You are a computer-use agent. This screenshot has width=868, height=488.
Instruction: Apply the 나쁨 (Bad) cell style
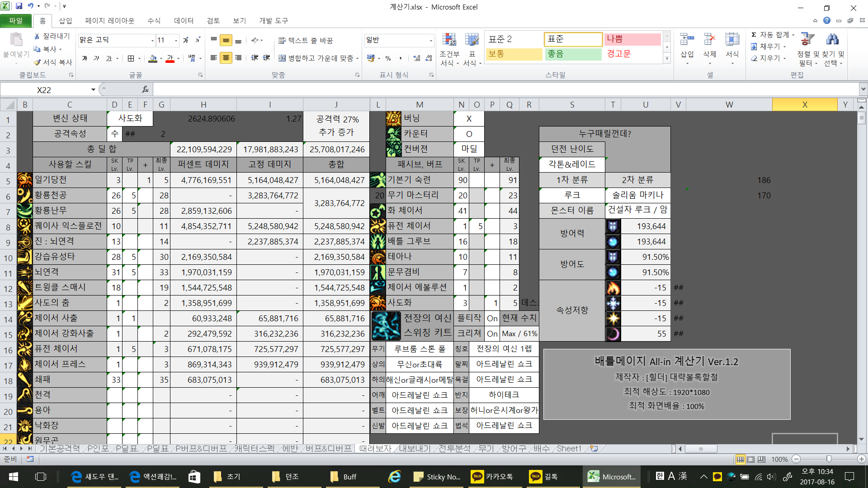click(633, 39)
